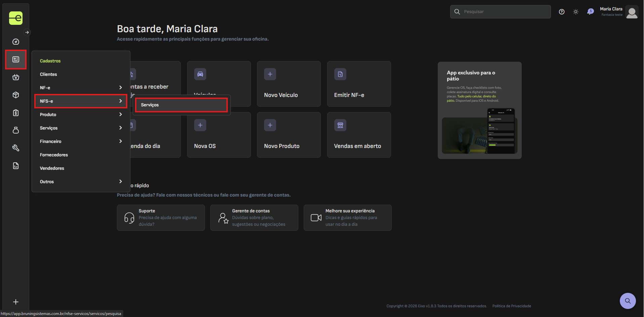Open the Novo Veículo card
Image resolution: width=644 pixels, height=317 pixels.
click(289, 84)
